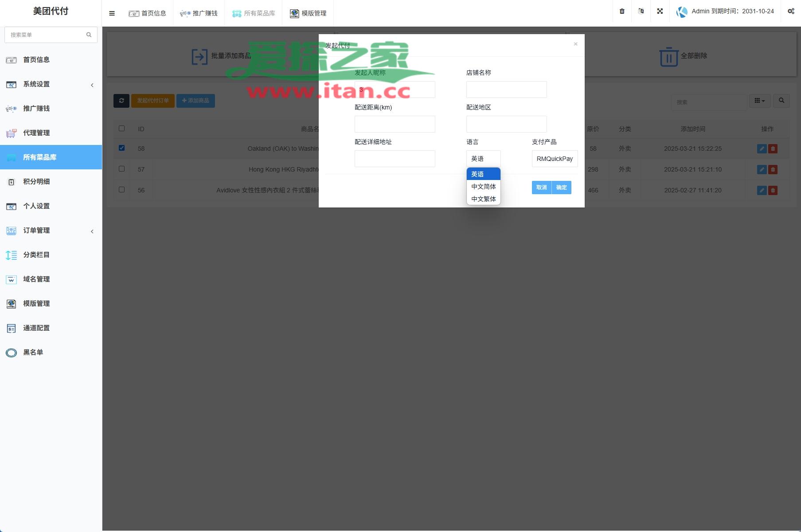Viewport: 801px width, 532px height.
Task: Click the search magnifier button above table
Action: (781, 101)
